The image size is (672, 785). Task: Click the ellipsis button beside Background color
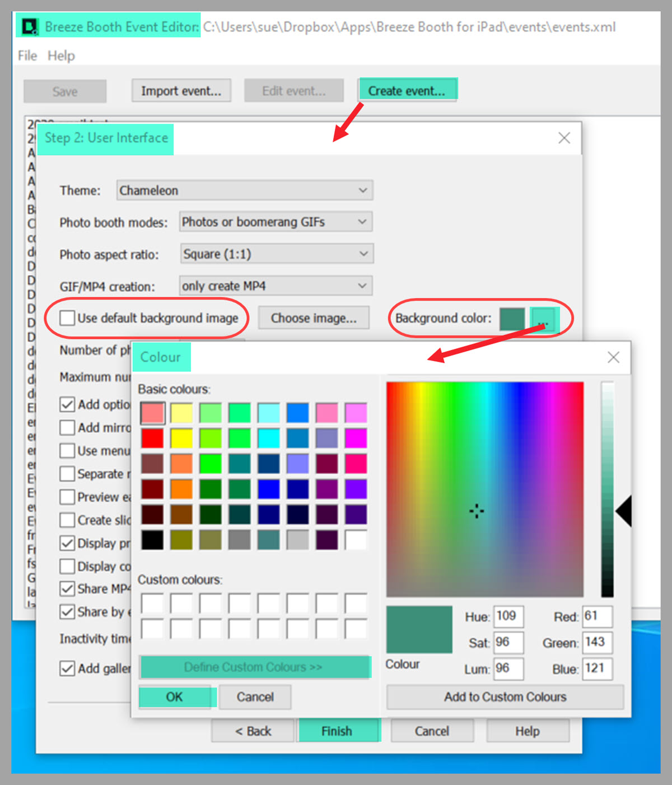543,320
